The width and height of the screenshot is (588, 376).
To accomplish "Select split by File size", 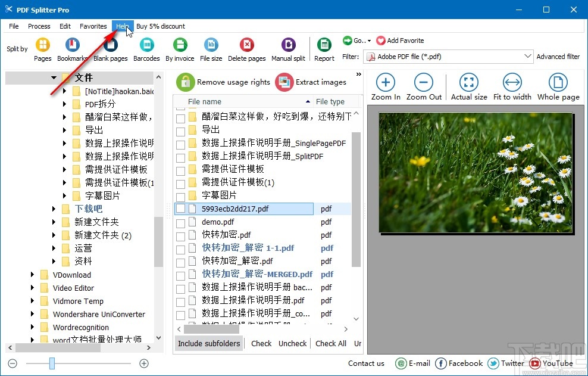I will 211,45.
